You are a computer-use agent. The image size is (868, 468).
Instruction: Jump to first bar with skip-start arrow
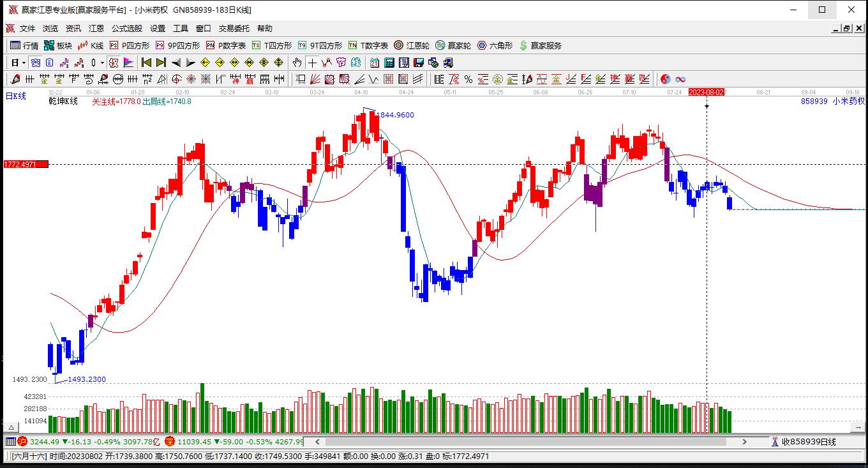pos(146,63)
